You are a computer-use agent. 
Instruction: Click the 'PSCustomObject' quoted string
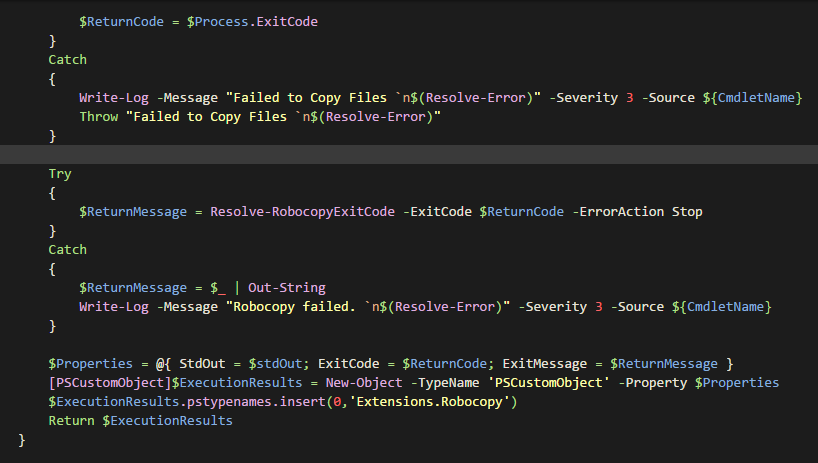click(x=548, y=383)
